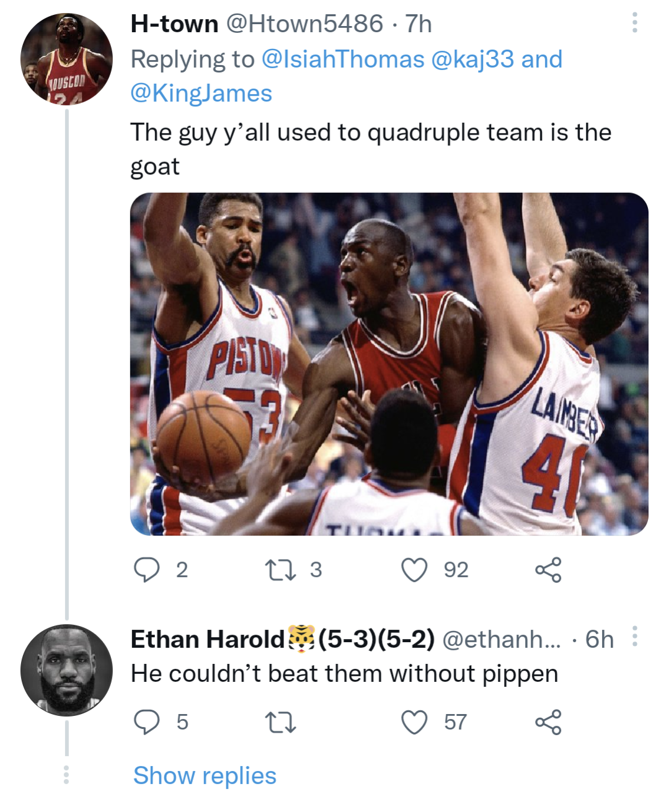Open the reply composer for H-town's tweet
Viewport: 669px width, 812px height.
(148, 571)
